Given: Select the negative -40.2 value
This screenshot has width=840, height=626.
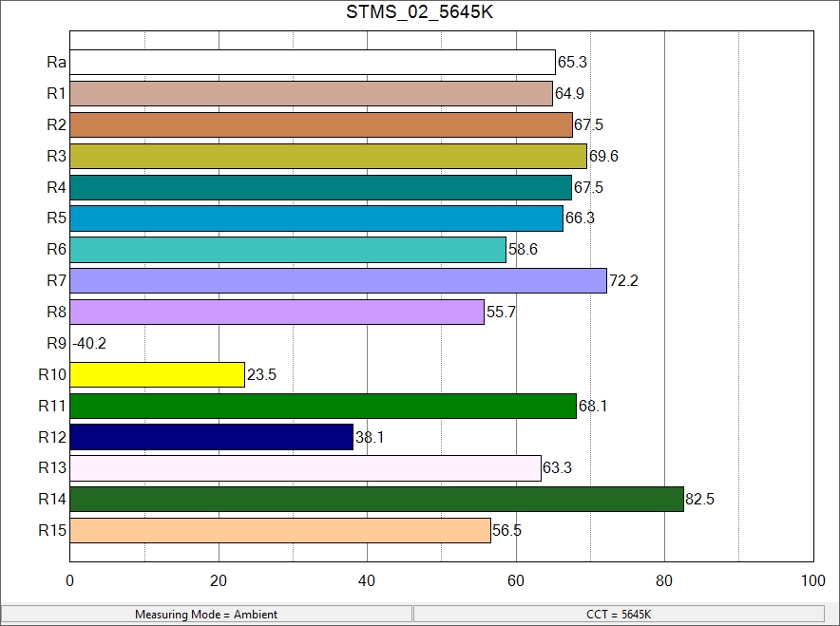Looking at the screenshot, I should tap(89, 343).
